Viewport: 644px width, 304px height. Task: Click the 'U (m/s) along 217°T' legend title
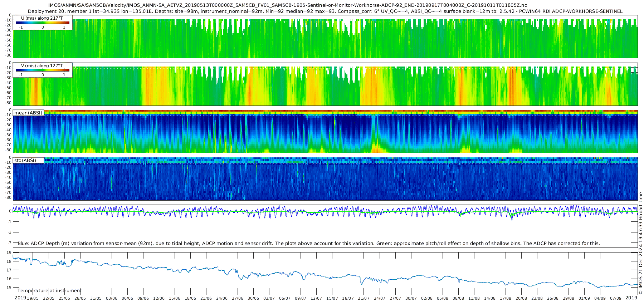coord(42,18)
